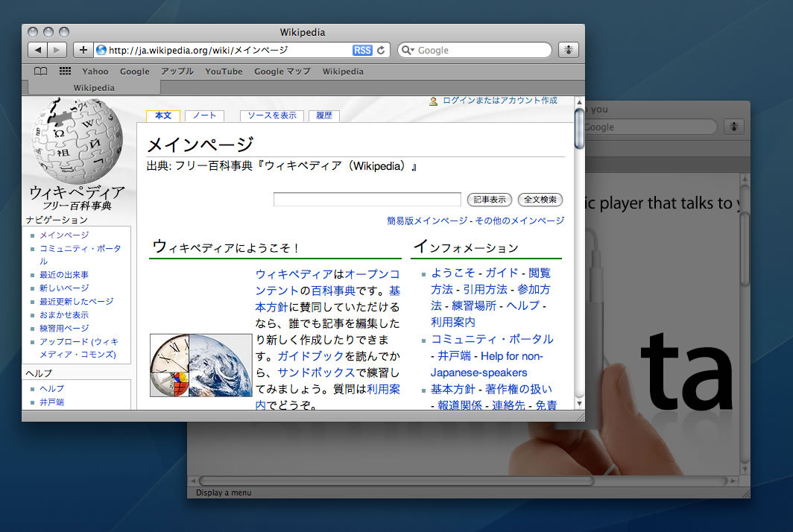
Task: Add a bookmark with the plus button
Action: tap(83, 50)
